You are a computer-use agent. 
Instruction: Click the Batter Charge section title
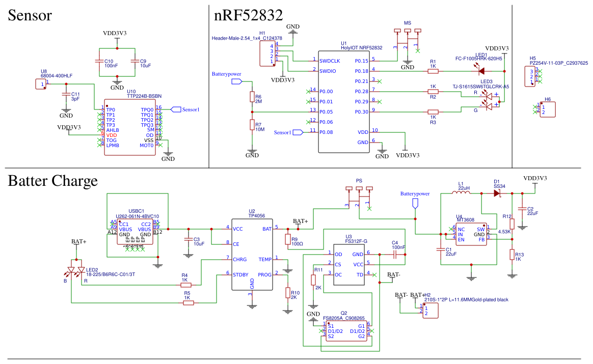pyautogui.click(x=52, y=181)
